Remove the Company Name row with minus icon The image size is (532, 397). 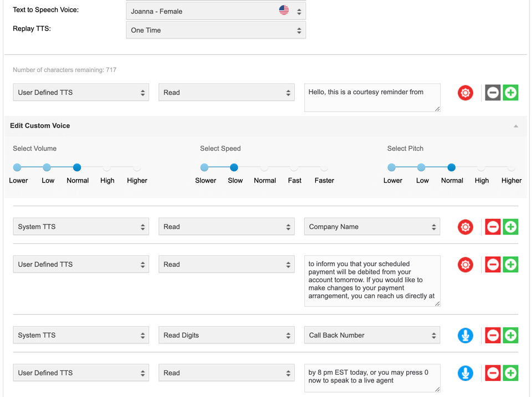tap(493, 227)
